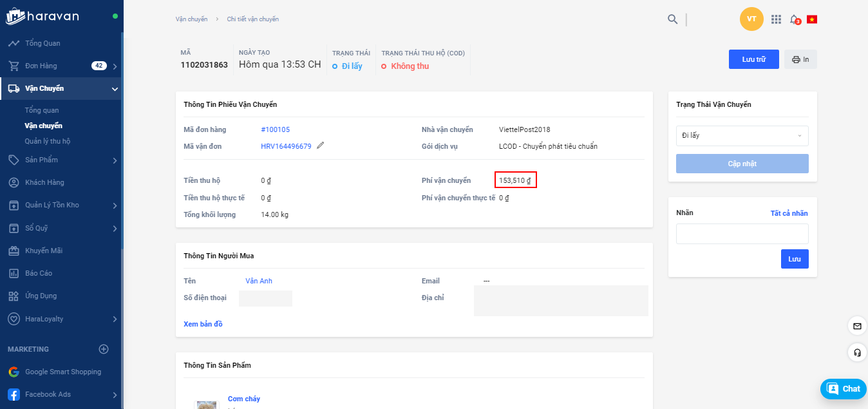Open the VT user avatar menu
Screen dimensions: 868x409
point(751,19)
